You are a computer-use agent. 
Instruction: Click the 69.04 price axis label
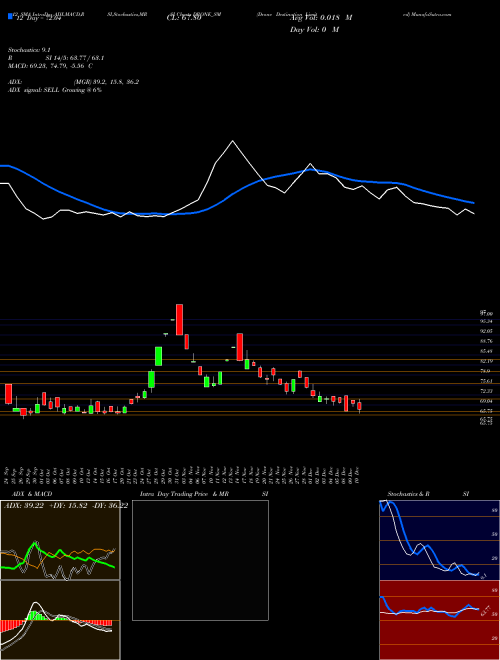487,401
